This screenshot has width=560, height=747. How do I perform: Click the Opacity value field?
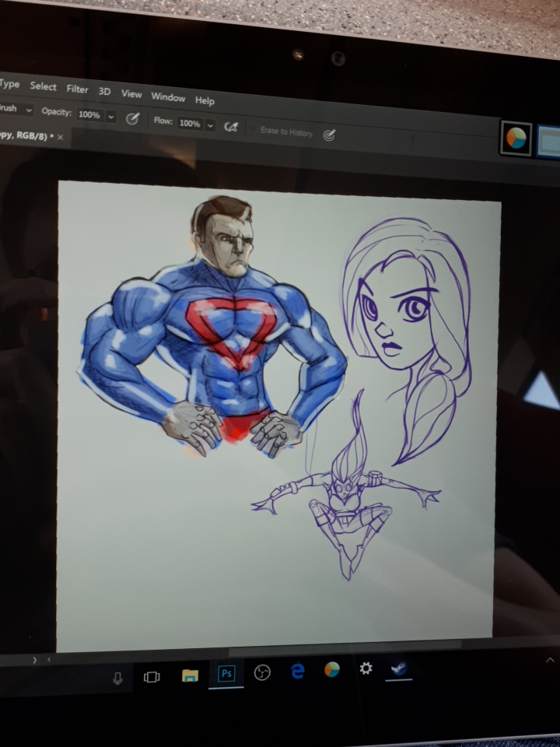(89, 114)
